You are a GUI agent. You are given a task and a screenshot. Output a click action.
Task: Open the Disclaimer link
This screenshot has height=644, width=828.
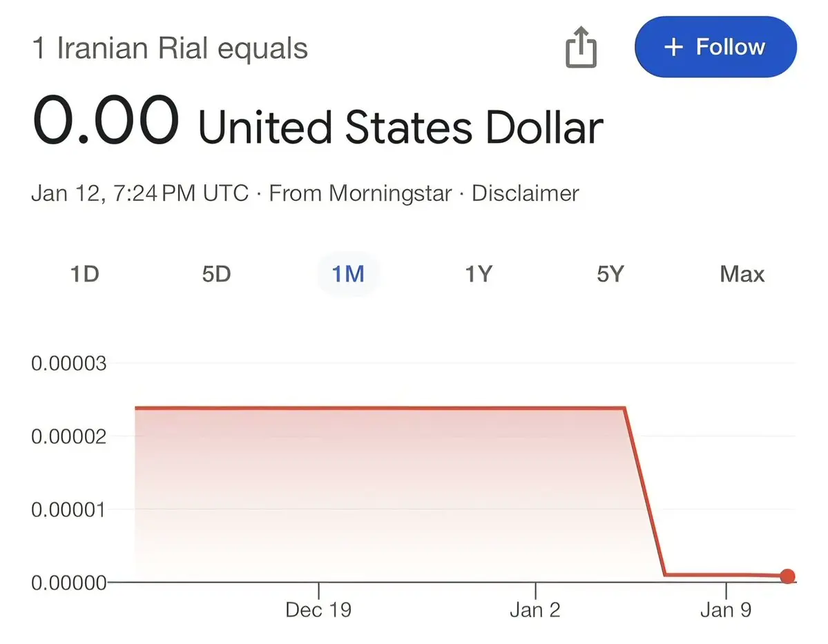click(525, 193)
